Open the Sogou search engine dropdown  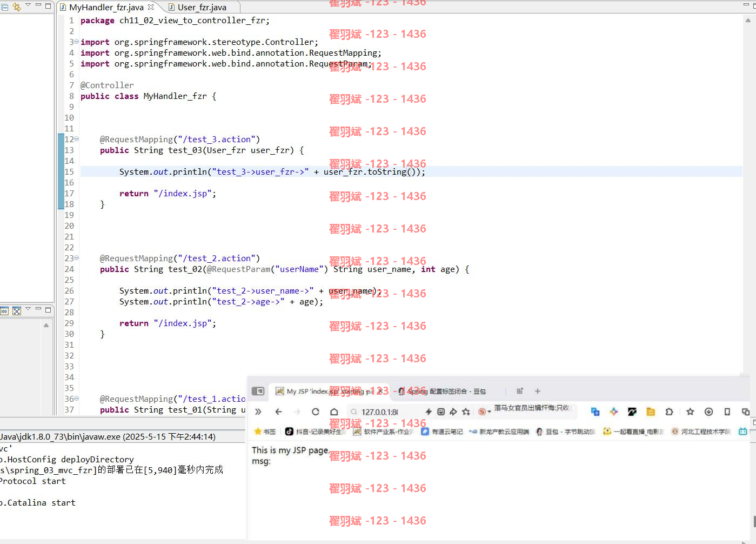tap(484, 412)
